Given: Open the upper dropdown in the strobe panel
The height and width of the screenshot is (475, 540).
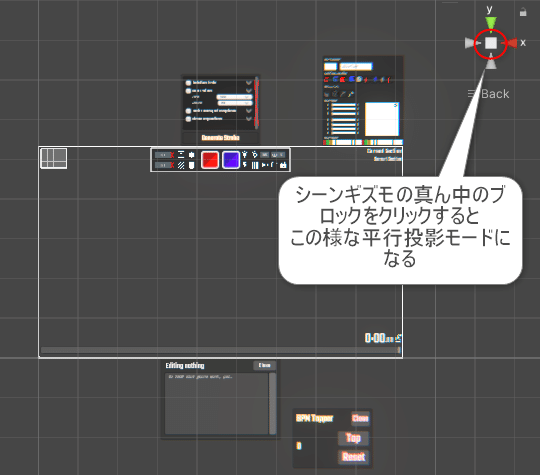Looking at the screenshot, I should (235, 97).
